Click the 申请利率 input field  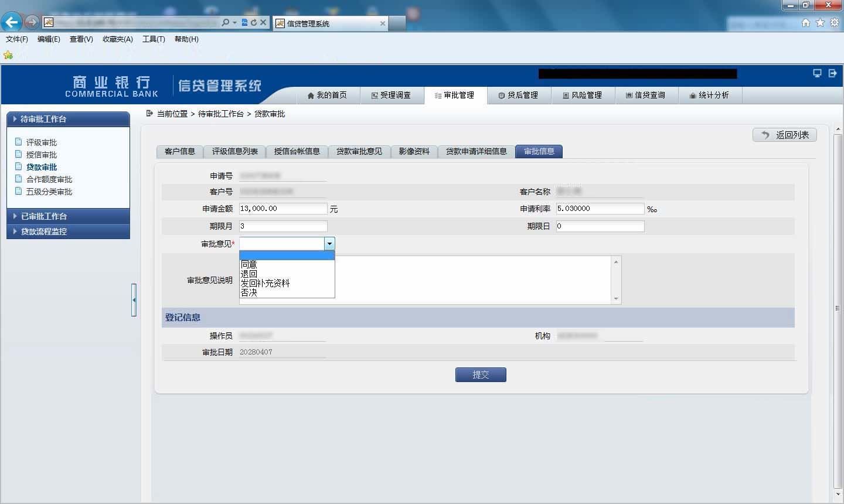[600, 209]
